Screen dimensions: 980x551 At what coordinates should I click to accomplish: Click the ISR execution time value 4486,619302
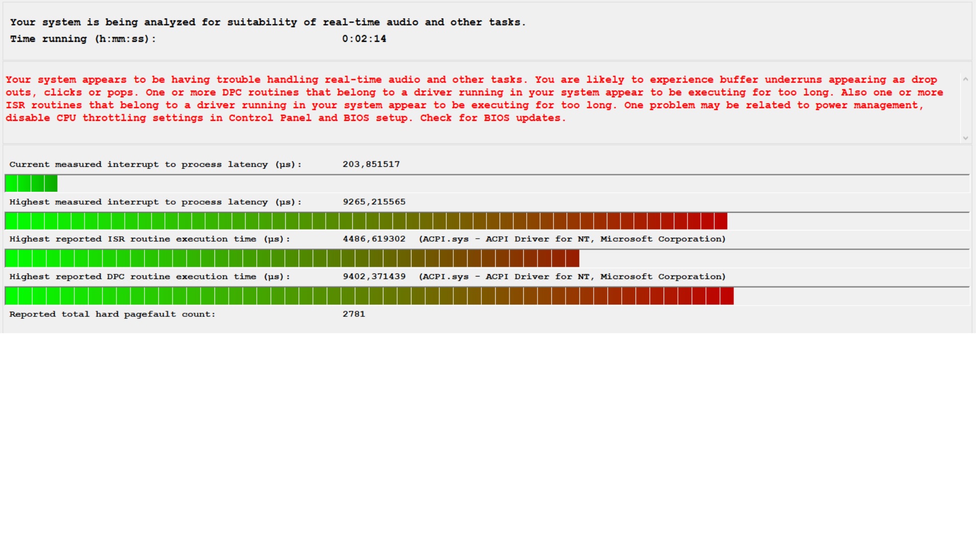[x=374, y=239]
